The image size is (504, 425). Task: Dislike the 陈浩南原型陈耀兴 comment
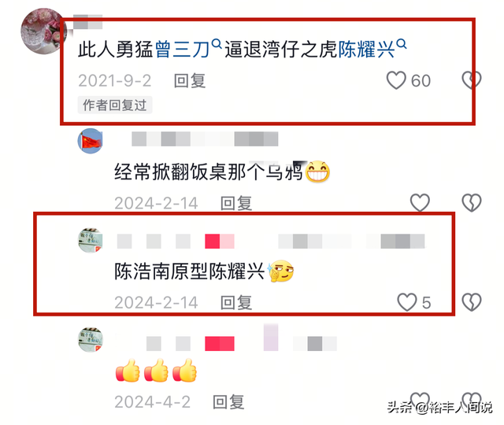472,302
